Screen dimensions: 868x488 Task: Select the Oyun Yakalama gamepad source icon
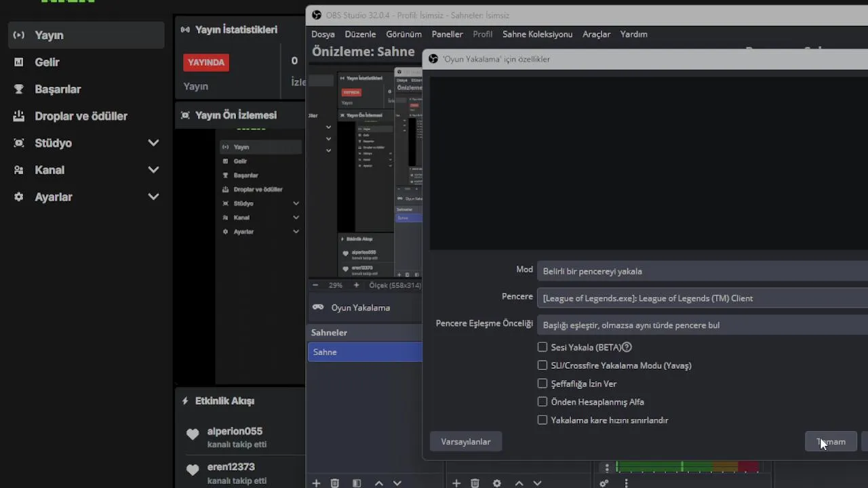318,307
